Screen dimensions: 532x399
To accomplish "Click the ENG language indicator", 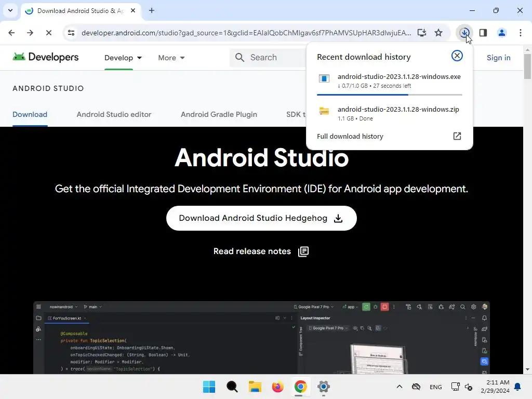I will [436, 387].
